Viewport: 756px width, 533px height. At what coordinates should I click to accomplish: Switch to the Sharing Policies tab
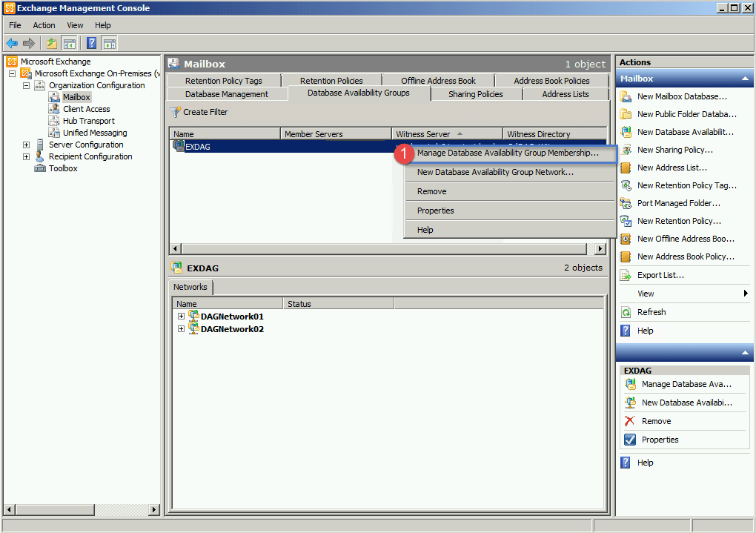pos(475,94)
